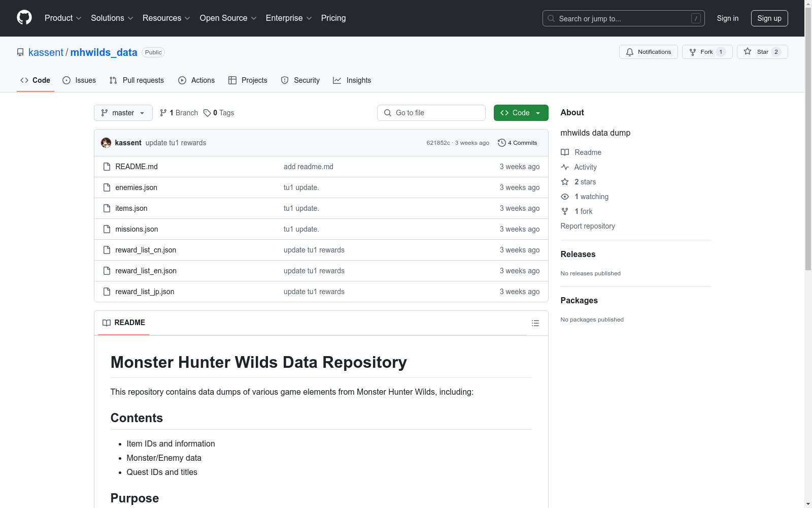
Task: Select the README tab header
Action: tap(124, 323)
